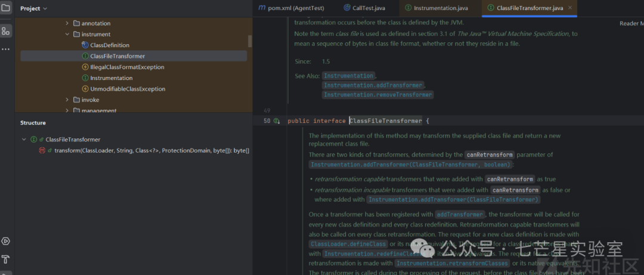
Task: Open more tool windows ellipsis
Action: point(5,50)
